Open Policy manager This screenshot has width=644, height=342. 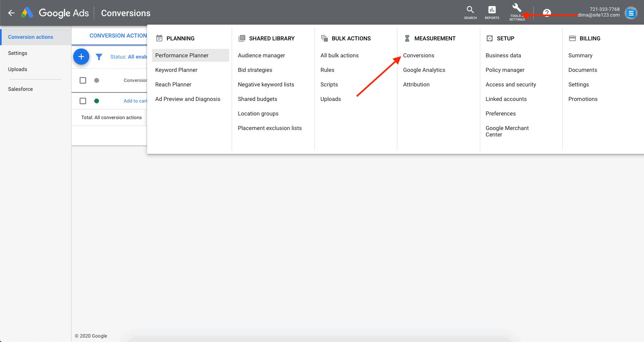(505, 70)
